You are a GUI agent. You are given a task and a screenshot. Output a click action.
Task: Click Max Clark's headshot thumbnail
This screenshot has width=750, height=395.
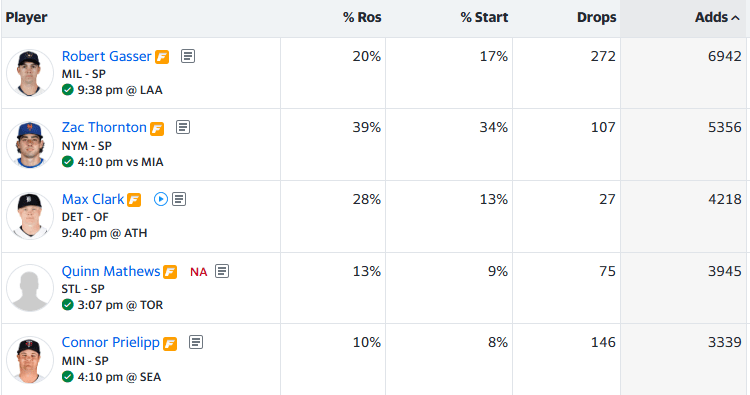point(30,216)
